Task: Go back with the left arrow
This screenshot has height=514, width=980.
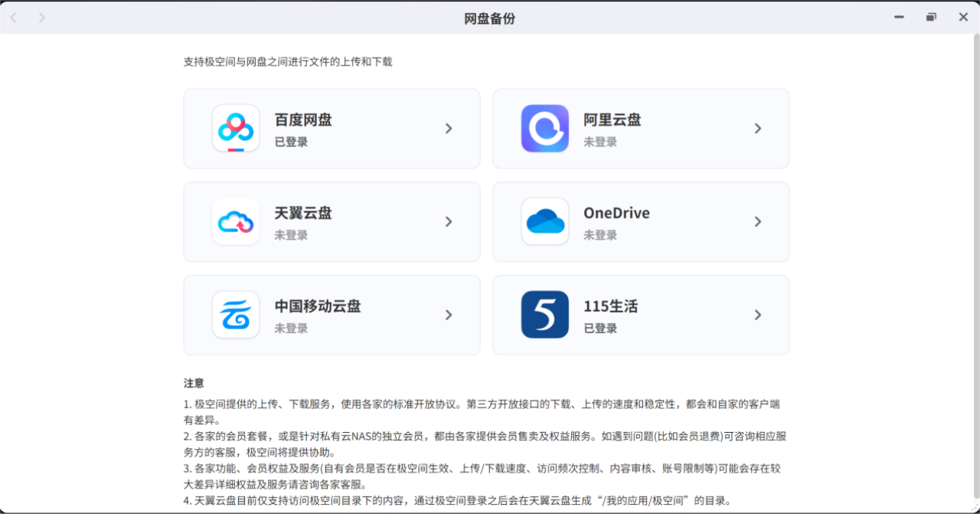Action: (x=13, y=17)
